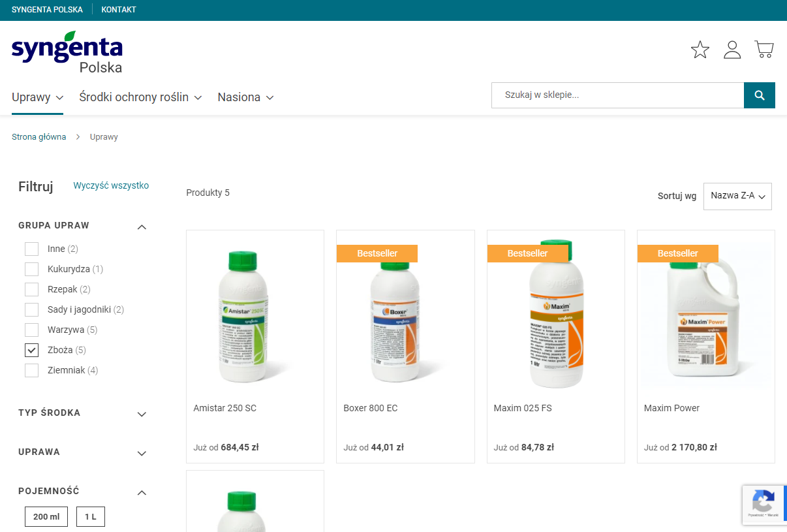Click the search magnifier button
Screen dimensions: 787x532
pyautogui.click(x=759, y=95)
